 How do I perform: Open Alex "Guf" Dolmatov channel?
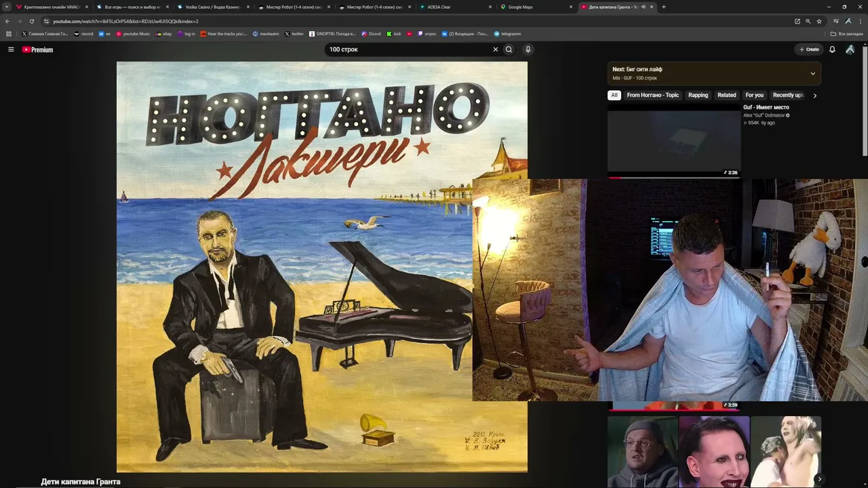(x=764, y=115)
